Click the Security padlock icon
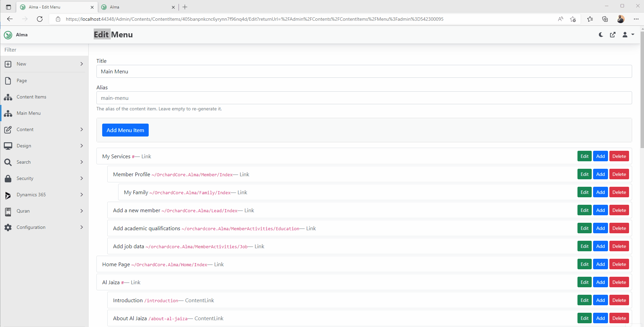Screen dimensions: 644x327 [x=8, y=178]
